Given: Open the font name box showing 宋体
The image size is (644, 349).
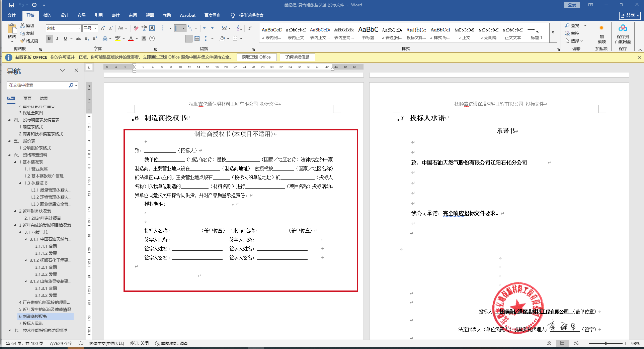Looking at the screenshot, I should coord(64,28).
